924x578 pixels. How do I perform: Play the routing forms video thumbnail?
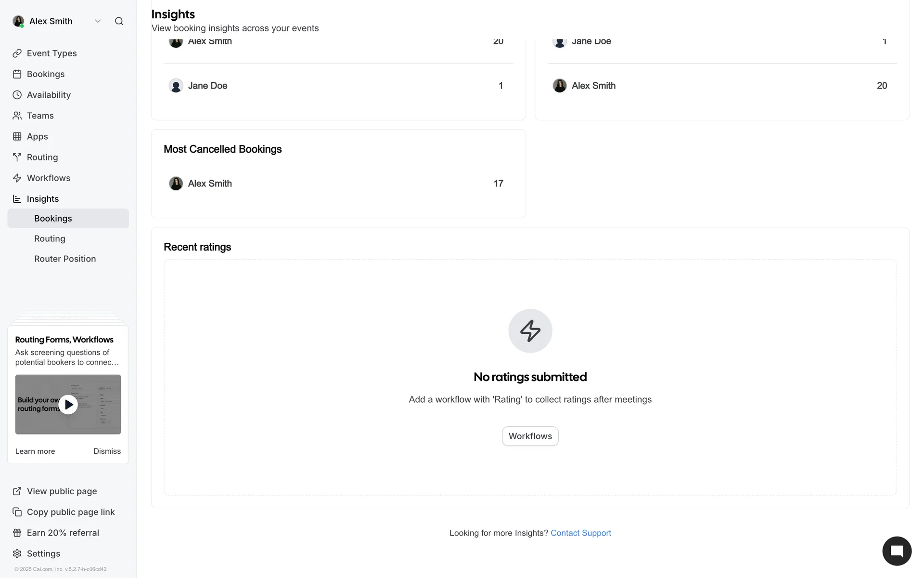click(68, 405)
